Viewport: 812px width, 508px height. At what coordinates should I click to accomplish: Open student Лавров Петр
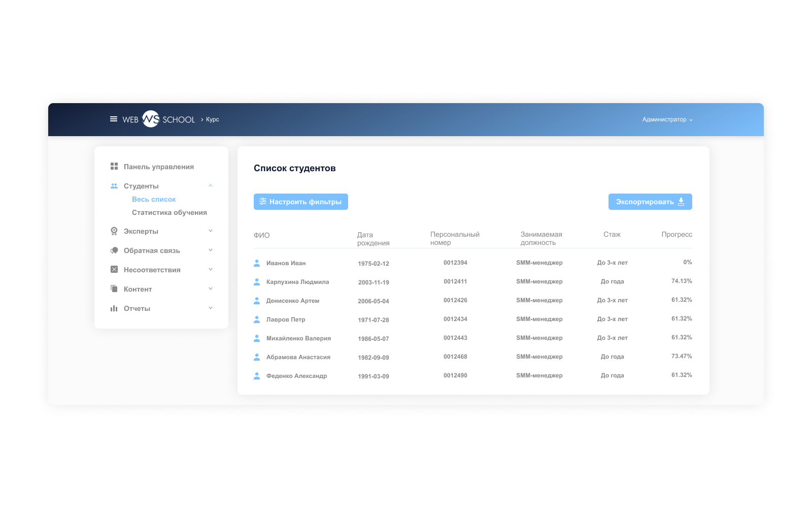tap(286, 320)
